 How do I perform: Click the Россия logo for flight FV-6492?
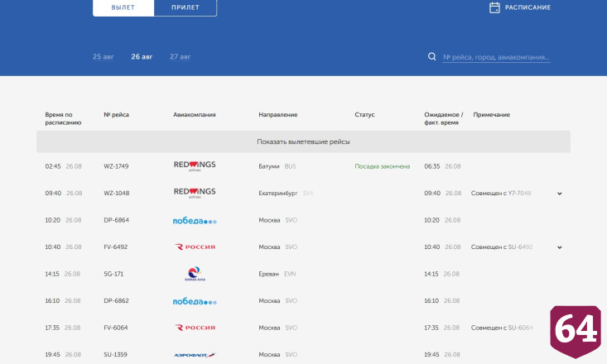[195, 247]
